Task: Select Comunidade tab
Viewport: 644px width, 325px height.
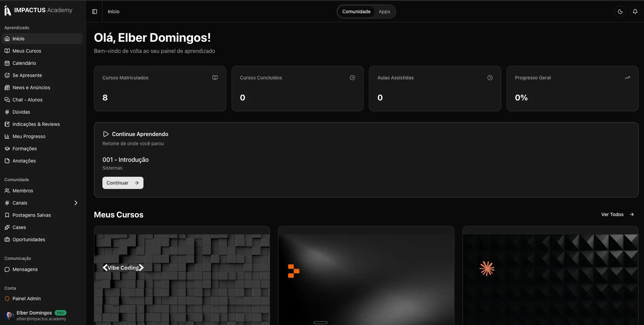Action: pos(356,12)
